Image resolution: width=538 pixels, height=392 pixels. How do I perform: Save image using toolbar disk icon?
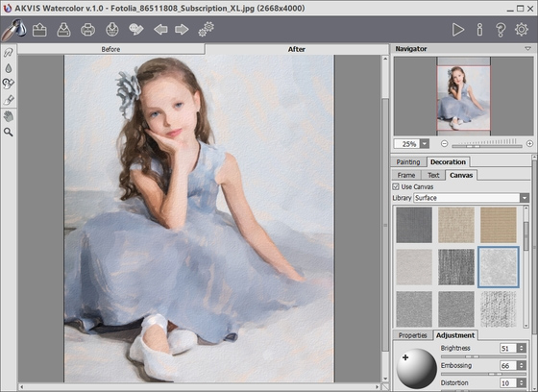coord(63,30)
